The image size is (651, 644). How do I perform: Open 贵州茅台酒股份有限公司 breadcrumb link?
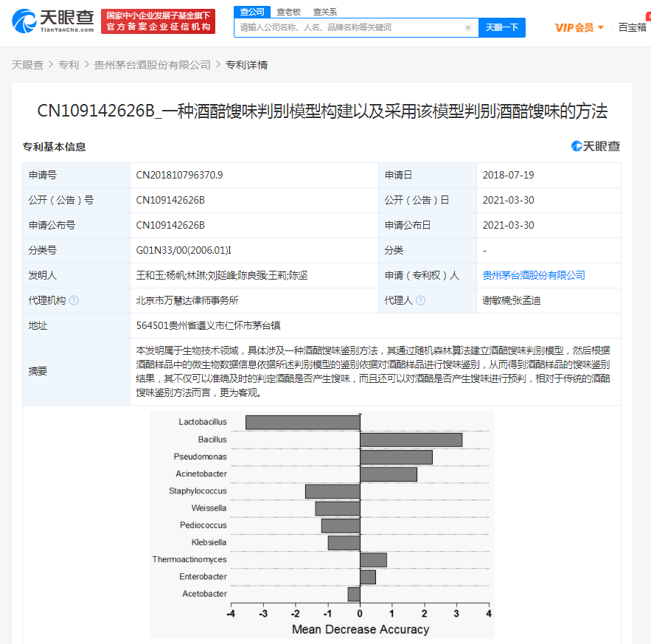tap(153, 65)
